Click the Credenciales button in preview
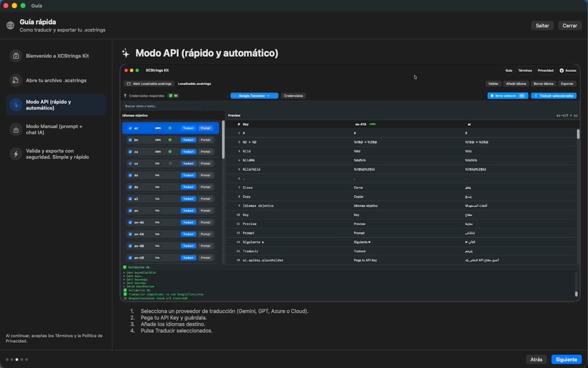This screenshot has width=588, height=368. click(293, 96)
